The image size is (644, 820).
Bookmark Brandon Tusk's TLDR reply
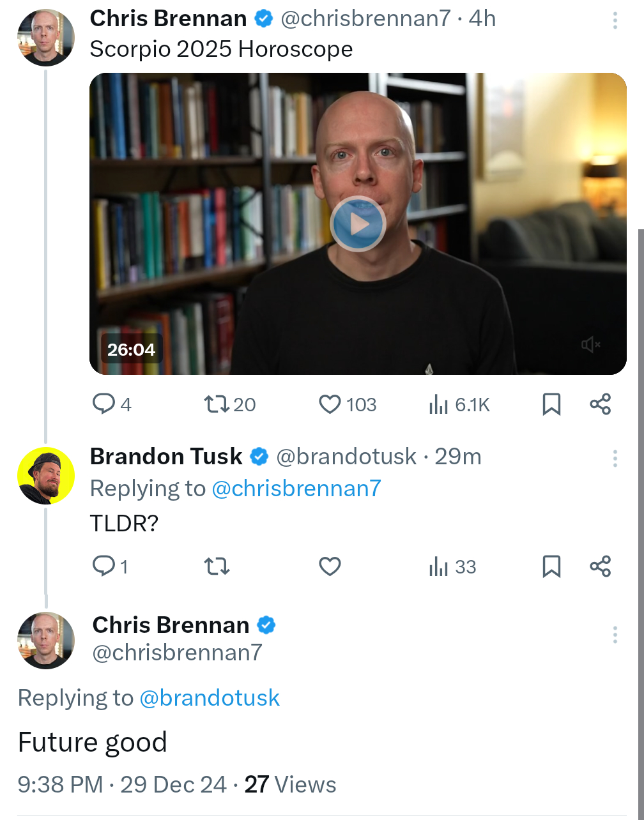[551, 566]
